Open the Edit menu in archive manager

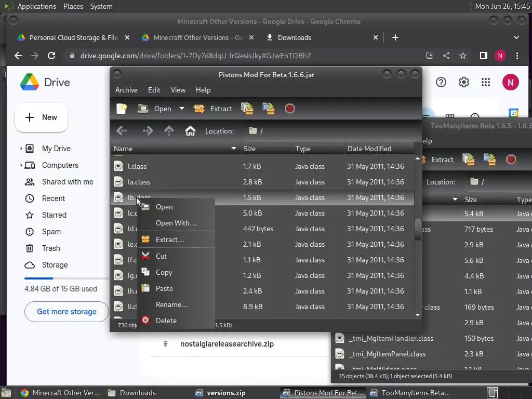[x=154, y=90]
